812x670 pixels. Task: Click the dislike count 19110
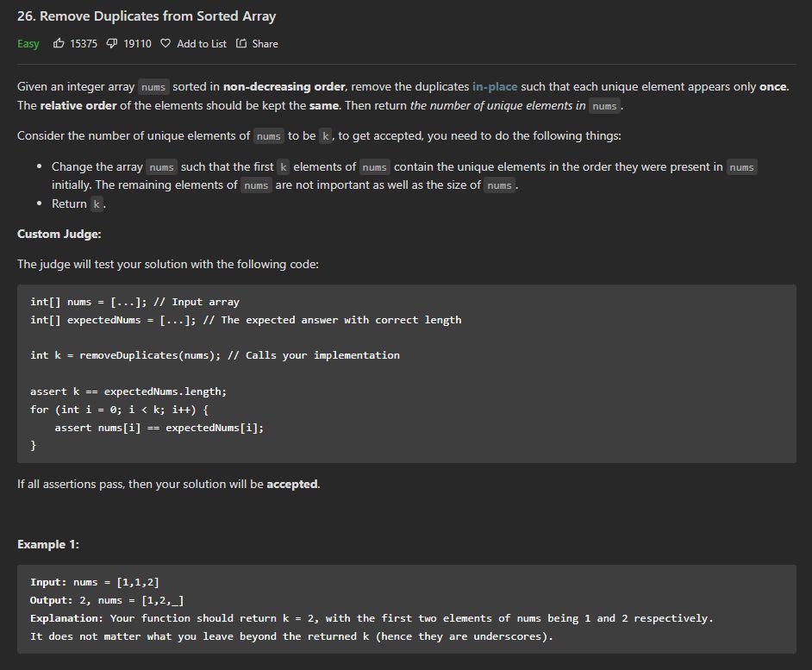click(x=137, y=44)
